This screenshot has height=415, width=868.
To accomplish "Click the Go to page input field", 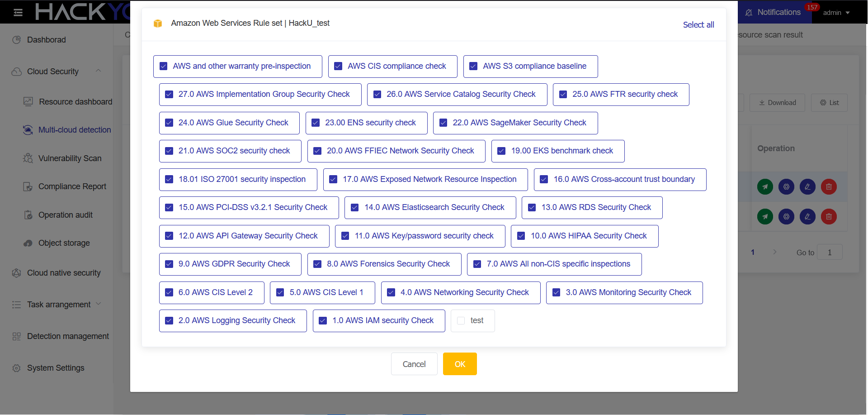I will pyautogui.click(x=830, y=253).
